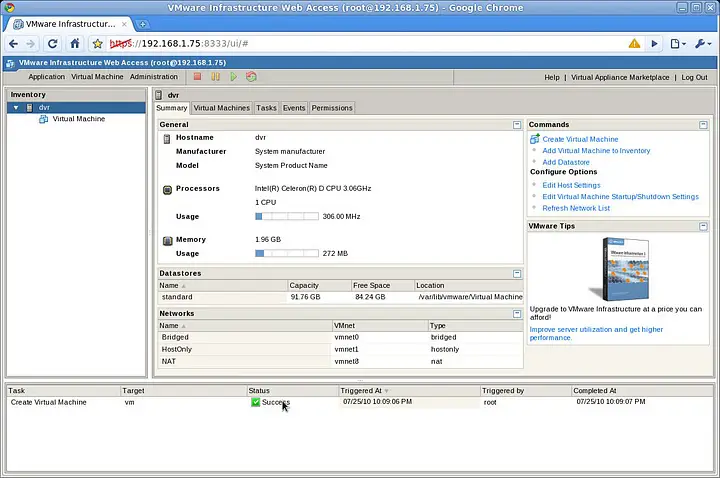Click the Add Datastore link
720x478 pixels.
click(x=566, y=162)
